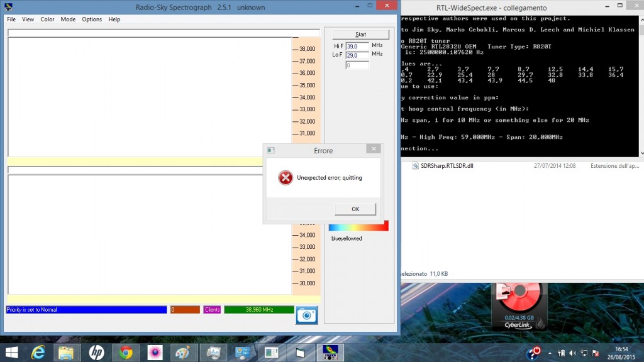
Task: Click the 'selezionato 11,0 KB' status text
Action: (x=425, y=274)
